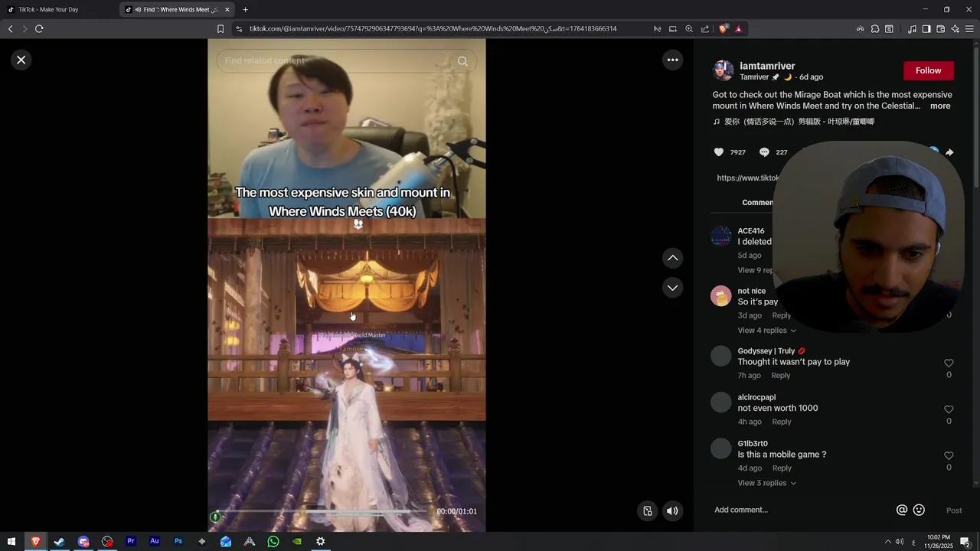Click the tiktok.com address bar
The image size is (980, 551).
click(433, 28)
